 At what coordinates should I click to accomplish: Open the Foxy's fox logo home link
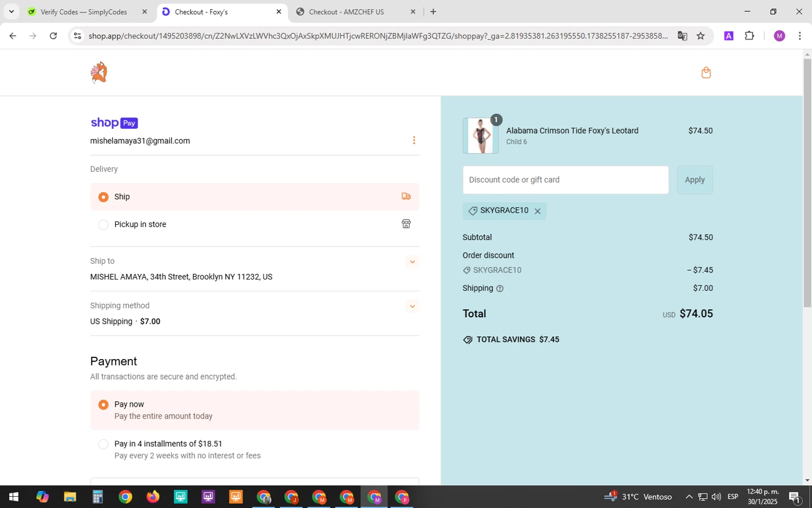click(99, 73)
